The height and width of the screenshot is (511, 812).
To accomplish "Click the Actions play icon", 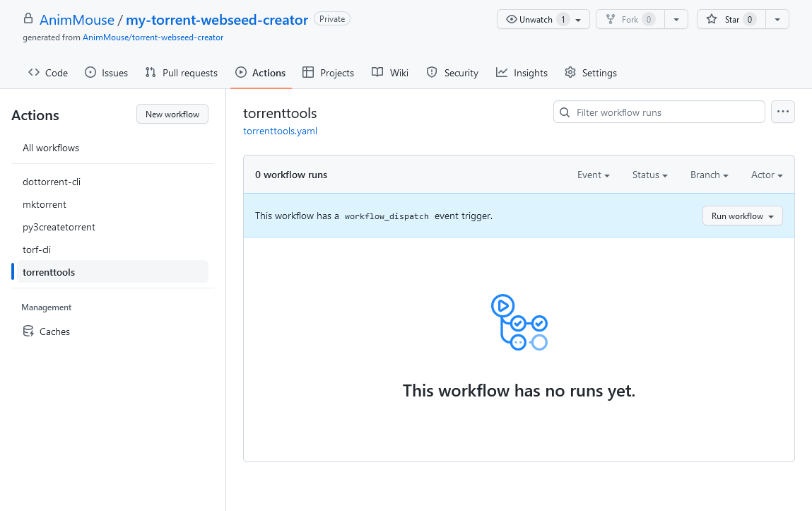I will coord(241,73).
